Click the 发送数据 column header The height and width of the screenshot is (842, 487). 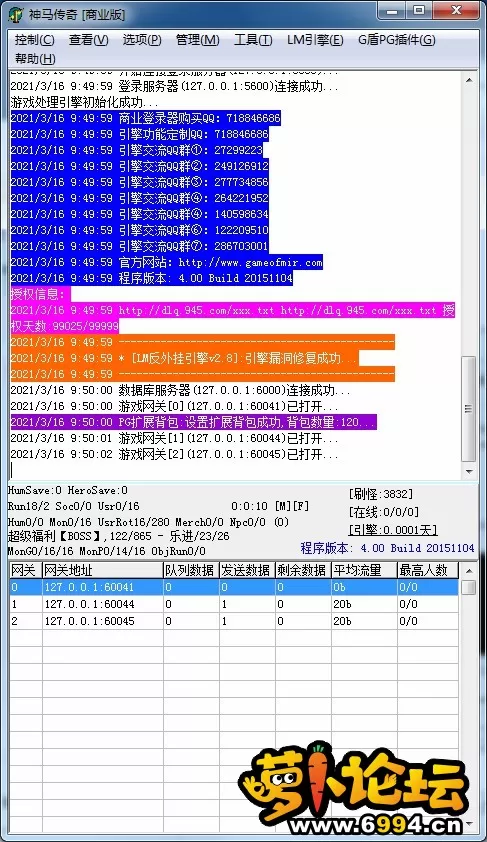click(x=246, y=570)
